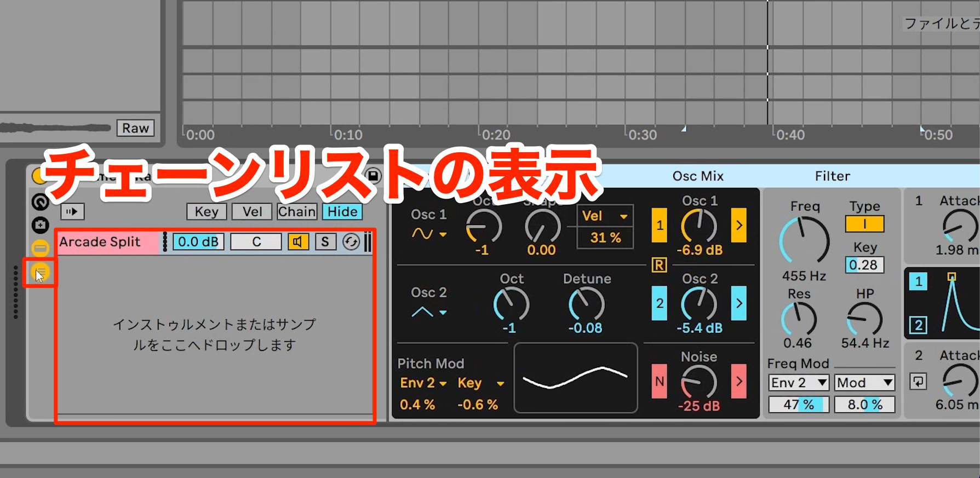Open the Key zone editor
Viewport: 980px width, 478px height.
pyautogui.click(x=207, y=212)
